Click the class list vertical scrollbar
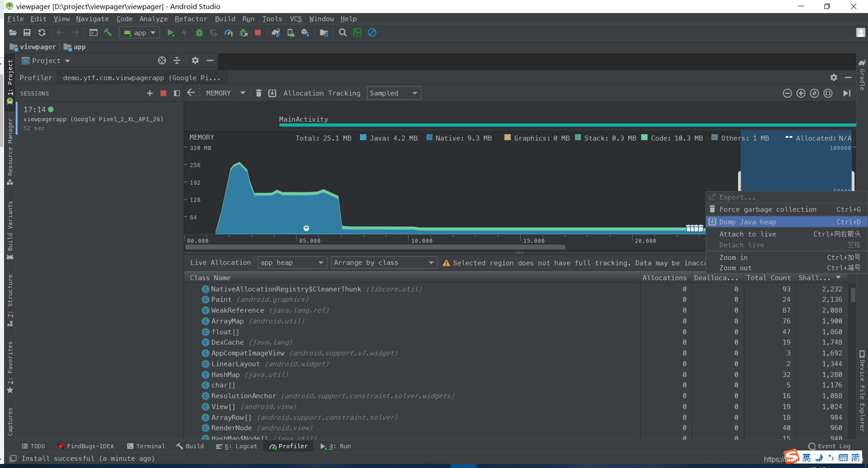Screen dimensions: 868x468 coord(853,295)
